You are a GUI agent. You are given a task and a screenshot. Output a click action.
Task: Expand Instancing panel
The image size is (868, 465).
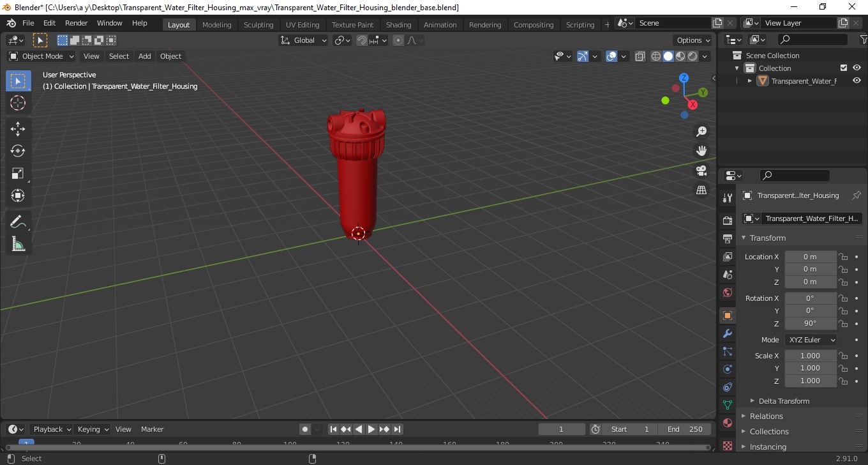coord(768,446)
